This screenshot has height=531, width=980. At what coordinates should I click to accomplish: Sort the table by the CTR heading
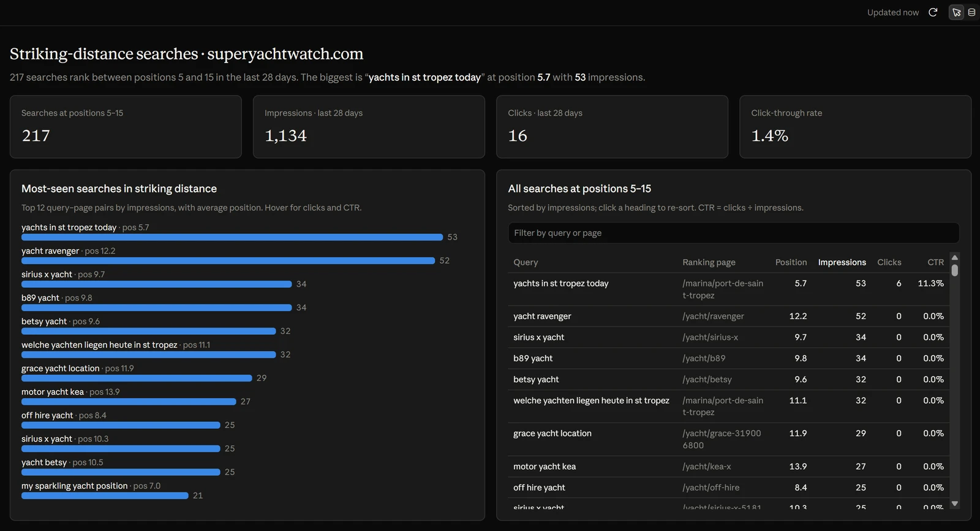tap(935, 262)
